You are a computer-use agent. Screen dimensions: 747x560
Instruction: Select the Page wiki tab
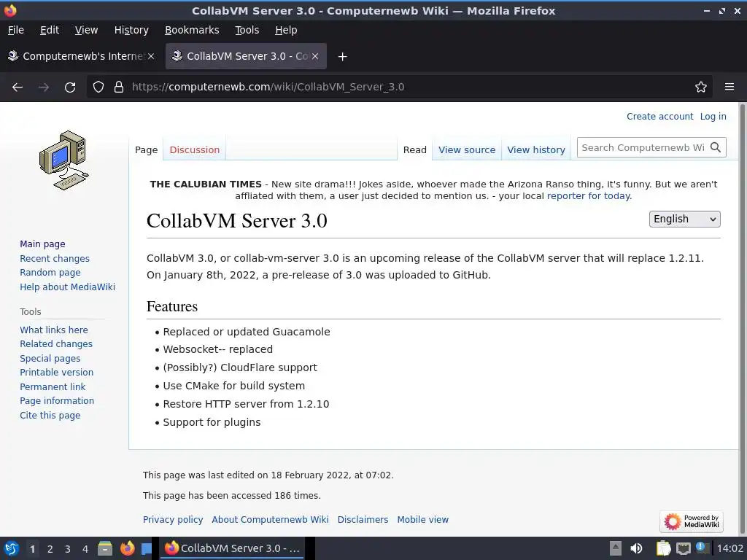pos(146,150)
